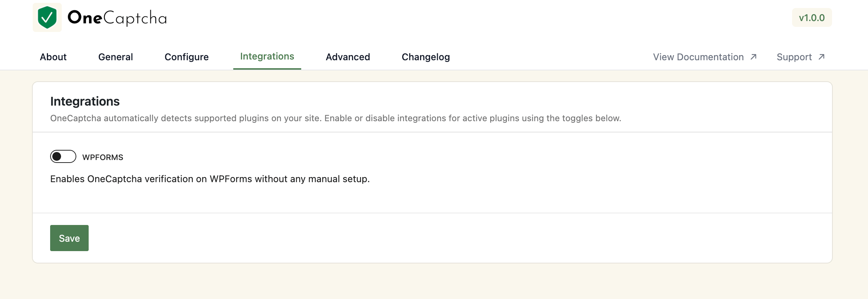Enable the WPFORMS integration toggle
868x299 pixels.
coord(63,156)
